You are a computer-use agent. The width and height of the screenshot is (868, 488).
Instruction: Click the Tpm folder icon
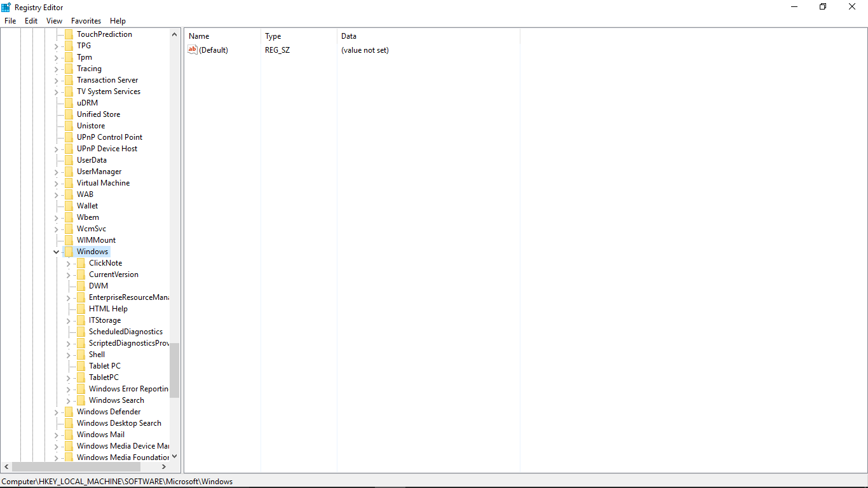pos(69,57)
